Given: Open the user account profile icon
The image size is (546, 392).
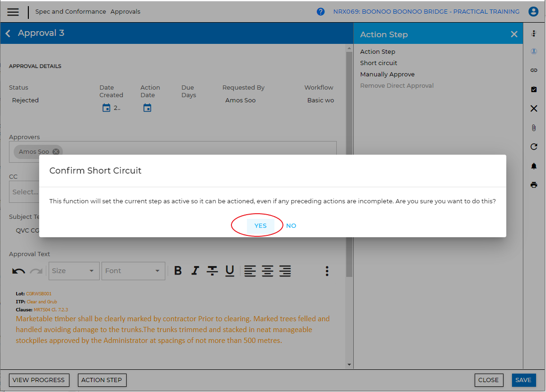Looking at the screenshot, I should point(534,12).
